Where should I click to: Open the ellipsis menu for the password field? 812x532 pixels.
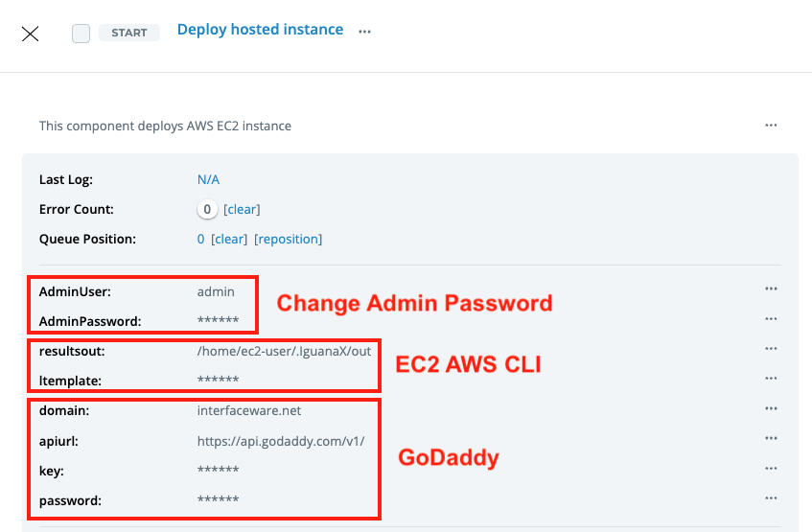tap(771, 498)
